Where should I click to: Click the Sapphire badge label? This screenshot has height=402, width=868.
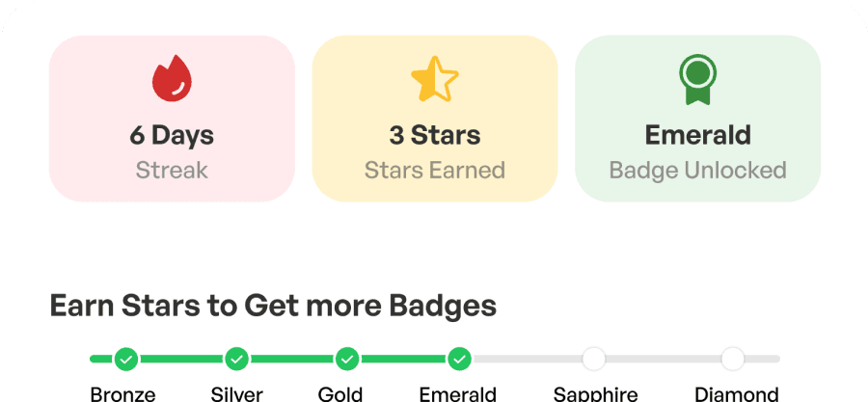click(x=595, y=393)
